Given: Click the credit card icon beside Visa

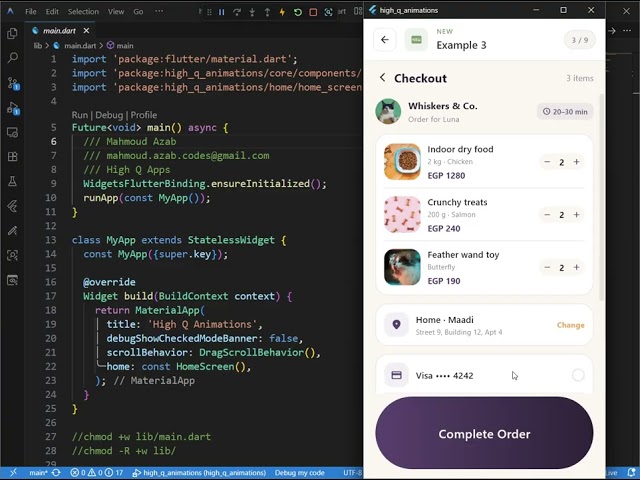Looking at the screenshot, I should (396, 375).
